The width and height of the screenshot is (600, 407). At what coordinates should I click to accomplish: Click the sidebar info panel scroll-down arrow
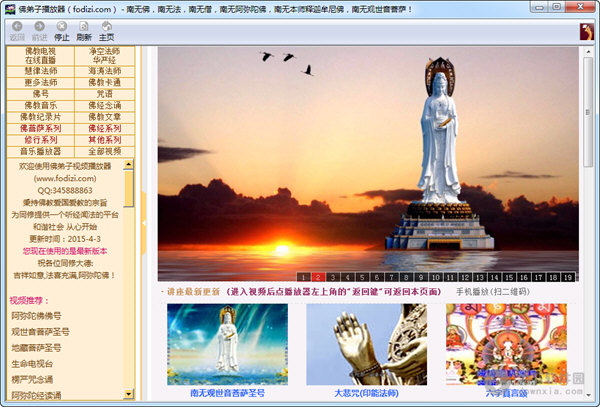129,394
